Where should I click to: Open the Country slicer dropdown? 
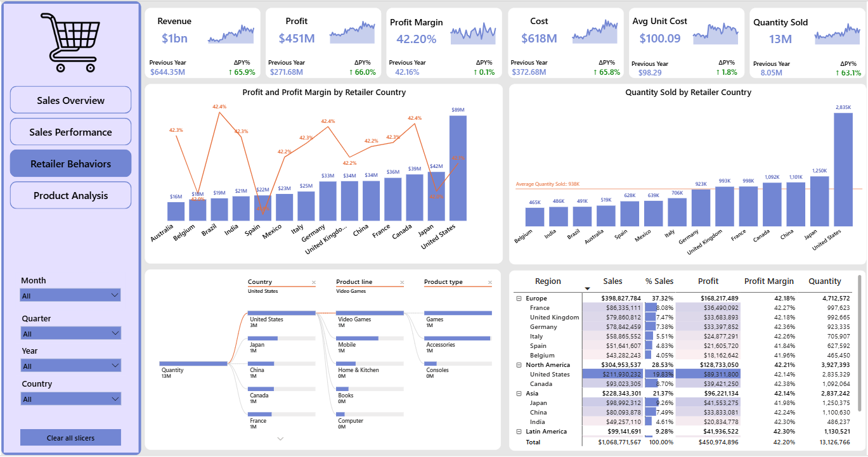click(70, 399)
